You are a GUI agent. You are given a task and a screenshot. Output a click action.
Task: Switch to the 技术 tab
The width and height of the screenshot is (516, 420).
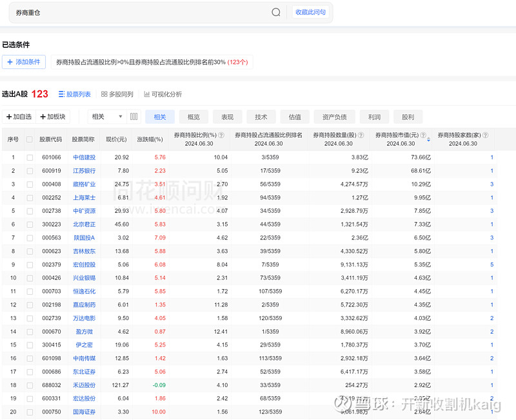[261, 117]
